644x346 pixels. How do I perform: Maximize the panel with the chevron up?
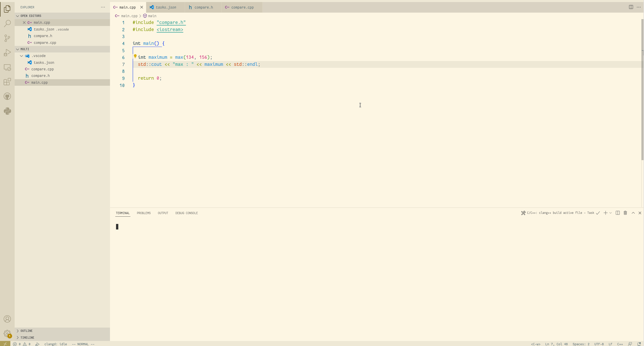pyautogui.click(x=633, y=213)
